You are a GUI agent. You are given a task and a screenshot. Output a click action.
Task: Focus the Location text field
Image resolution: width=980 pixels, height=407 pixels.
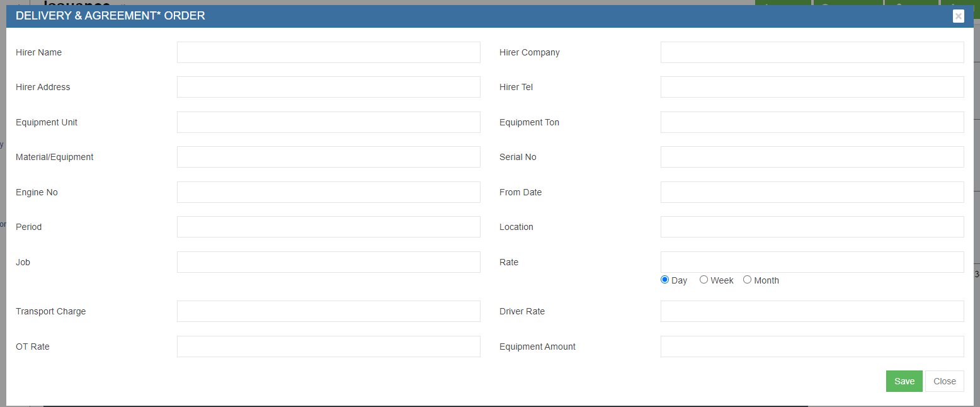click(812, 227)
